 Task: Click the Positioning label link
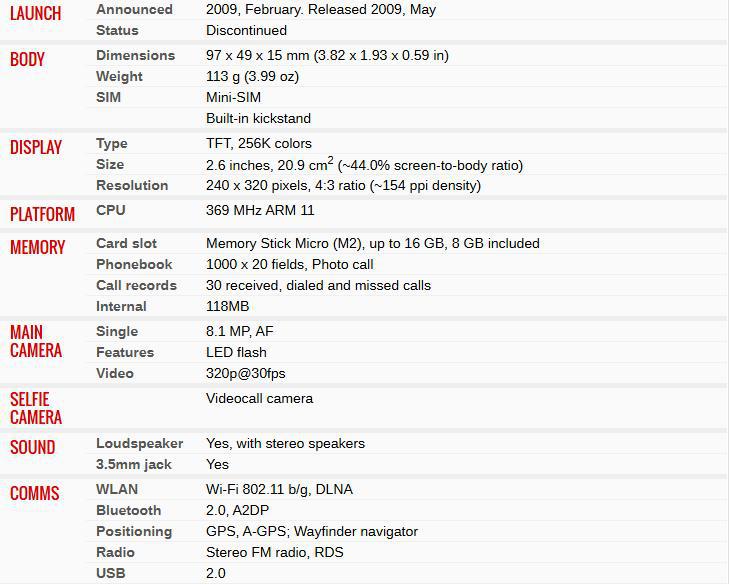tap(134, 531)
